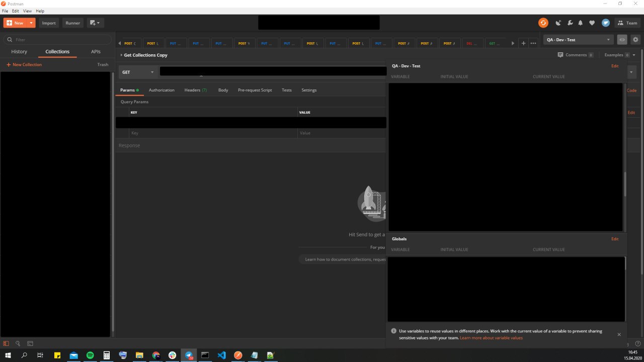Open the Edit menu
Image resolution: width=644 pixels, height=362 pixels.
16,11
